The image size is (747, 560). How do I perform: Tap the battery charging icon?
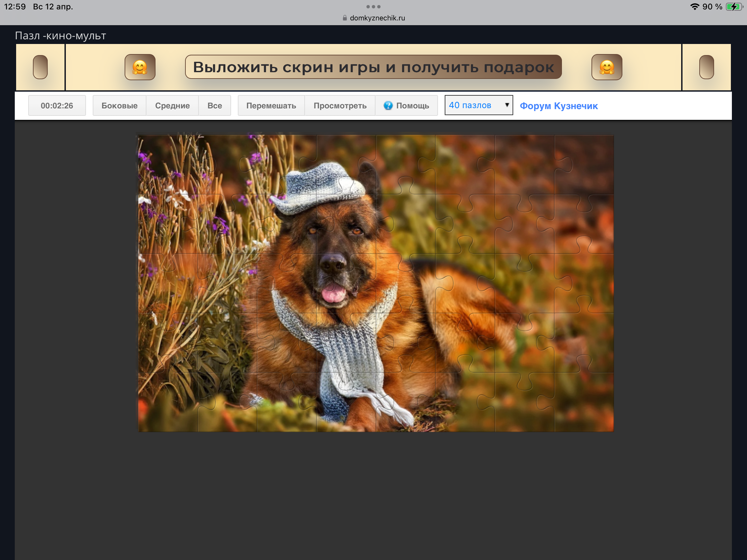tap(734, 7)
